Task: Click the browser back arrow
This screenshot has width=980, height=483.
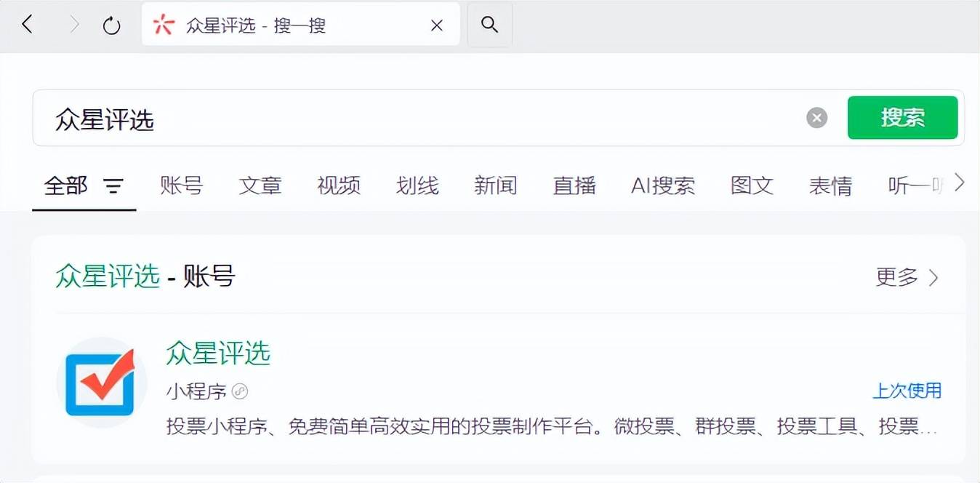Action: 28,25
